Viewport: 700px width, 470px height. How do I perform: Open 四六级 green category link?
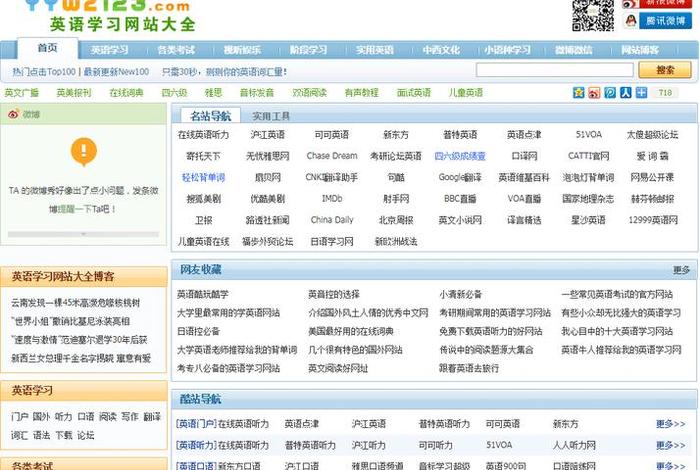174,93
